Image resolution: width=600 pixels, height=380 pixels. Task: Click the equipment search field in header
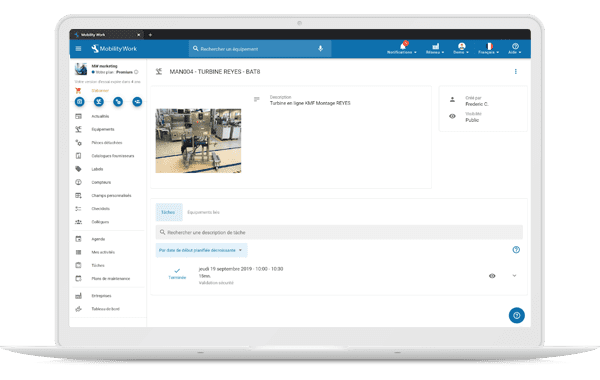click(260, 49)
